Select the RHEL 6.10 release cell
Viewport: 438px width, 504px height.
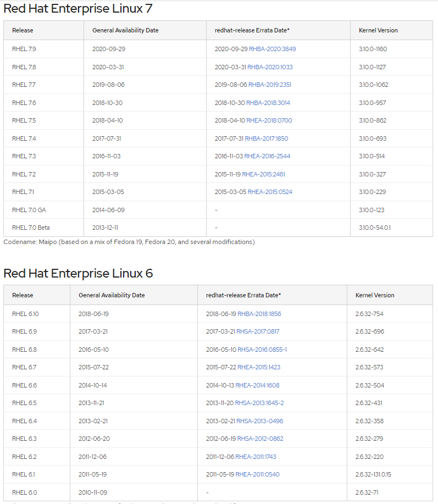pos(37,314)
